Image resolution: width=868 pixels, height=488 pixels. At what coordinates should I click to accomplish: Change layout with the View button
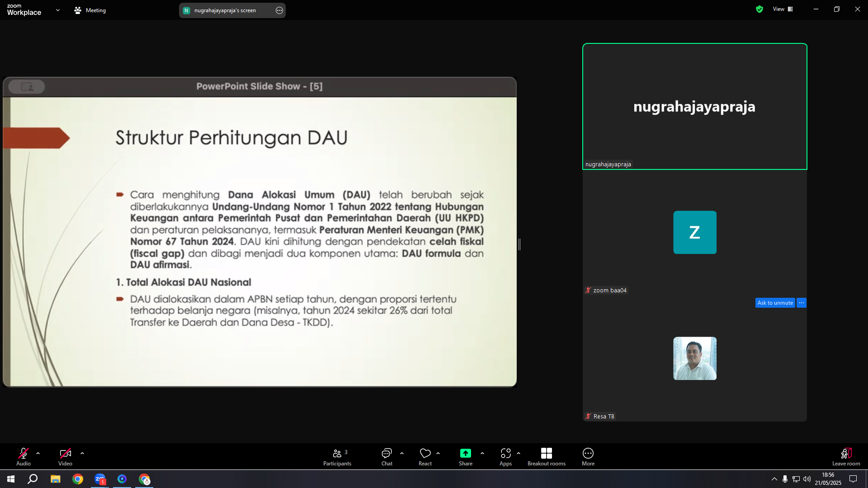click(x=783, y=9)
